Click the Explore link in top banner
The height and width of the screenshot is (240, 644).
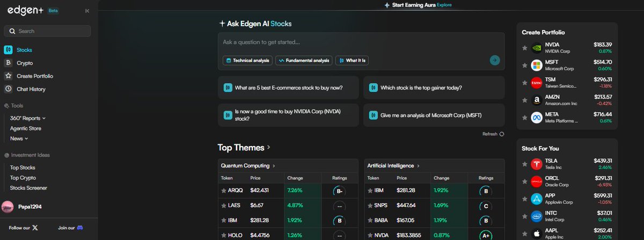pyautogui.click(x=444, y=5)
